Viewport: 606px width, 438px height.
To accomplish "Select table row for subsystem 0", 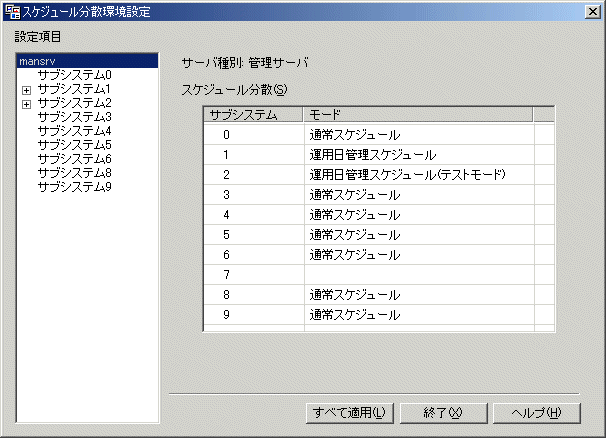I will 379,135.
